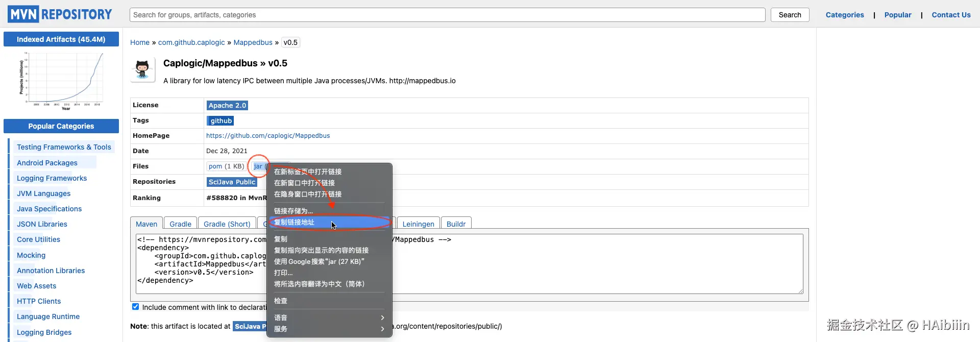Switch to the Gradle tab
The height and width of the screenshot is (342, 980).
pos(180,224)
